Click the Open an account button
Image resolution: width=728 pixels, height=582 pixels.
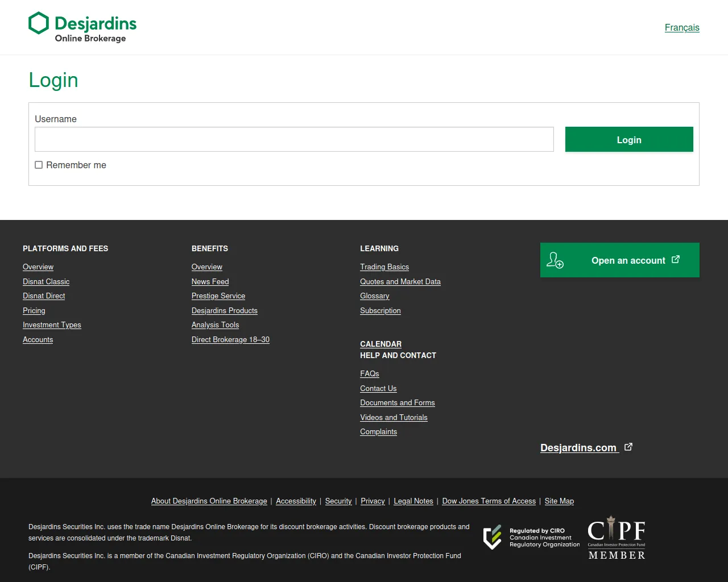pyautogui.click(x=620, y=260)
